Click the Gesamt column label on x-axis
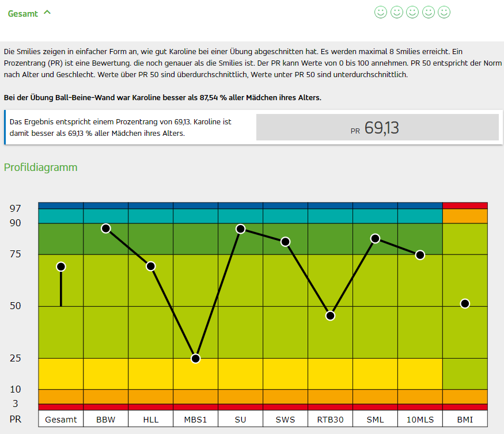This screenshot has height=434, width=504. click(61, 419)
